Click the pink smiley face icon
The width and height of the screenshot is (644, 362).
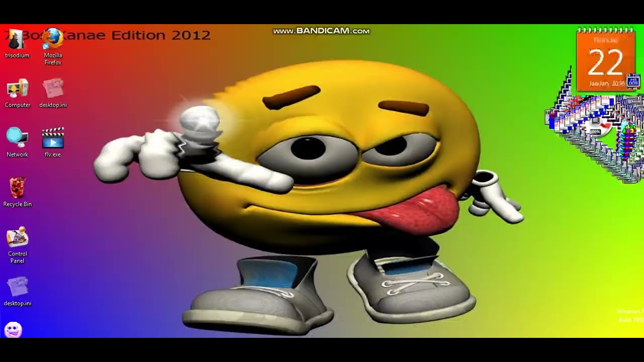[13, 330]
